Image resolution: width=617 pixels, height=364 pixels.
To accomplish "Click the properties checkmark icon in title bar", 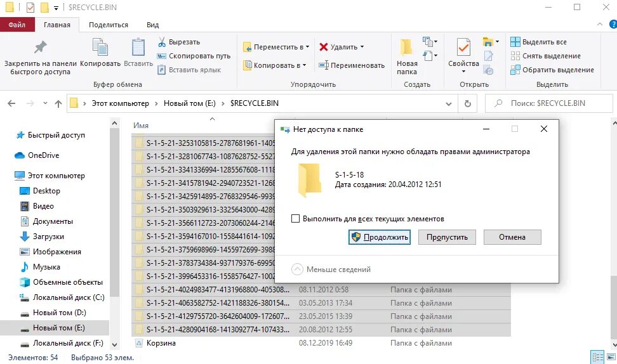I will click(30, 8).
